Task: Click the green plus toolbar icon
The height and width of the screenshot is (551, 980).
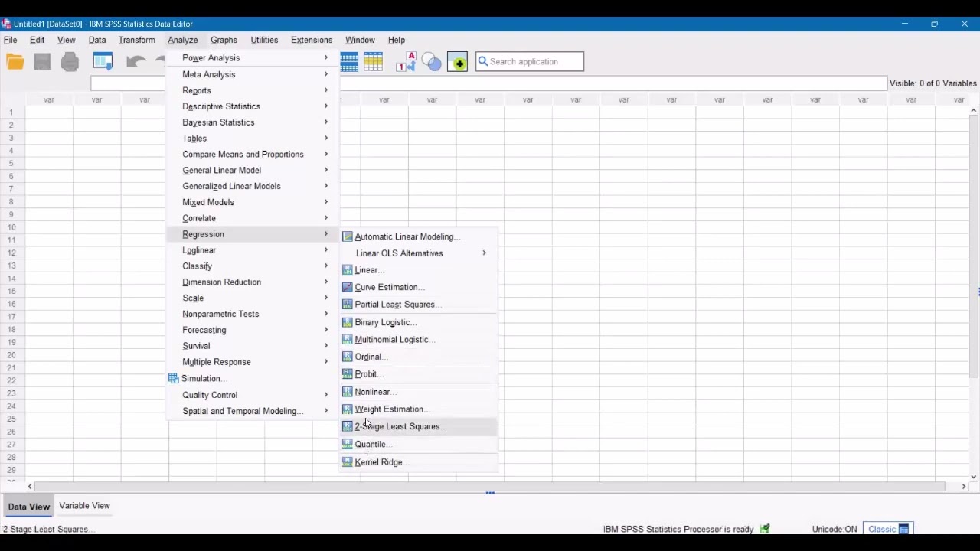Action: click(x=457, y=62)
